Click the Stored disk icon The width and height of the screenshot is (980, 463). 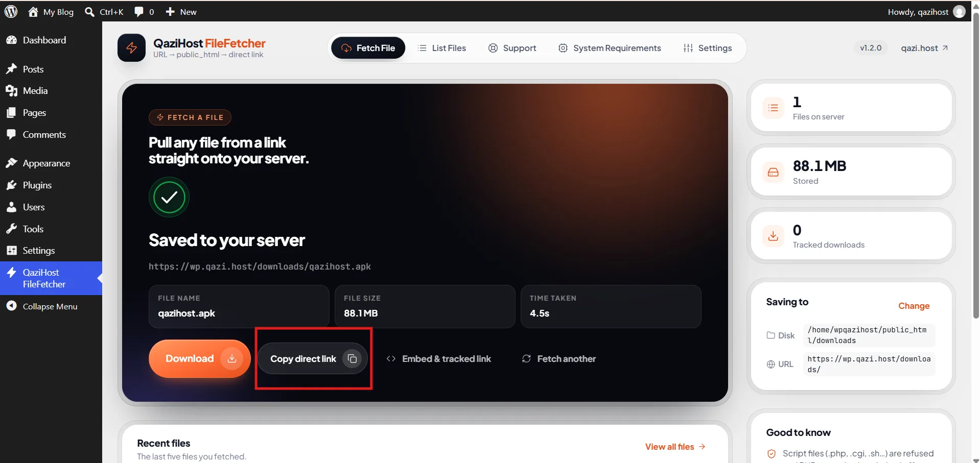(x=773, y=172)
